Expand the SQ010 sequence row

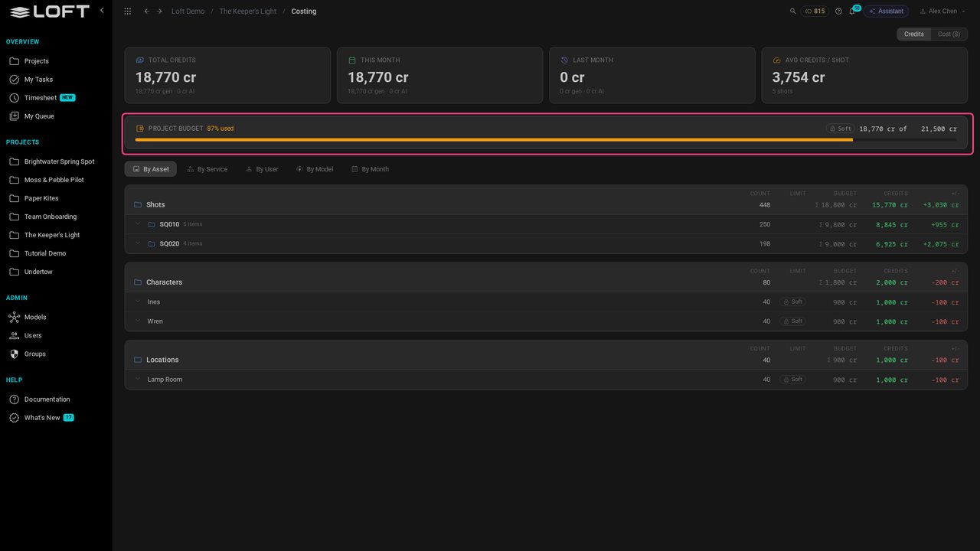pyautogui.click(x=138, y=224)
